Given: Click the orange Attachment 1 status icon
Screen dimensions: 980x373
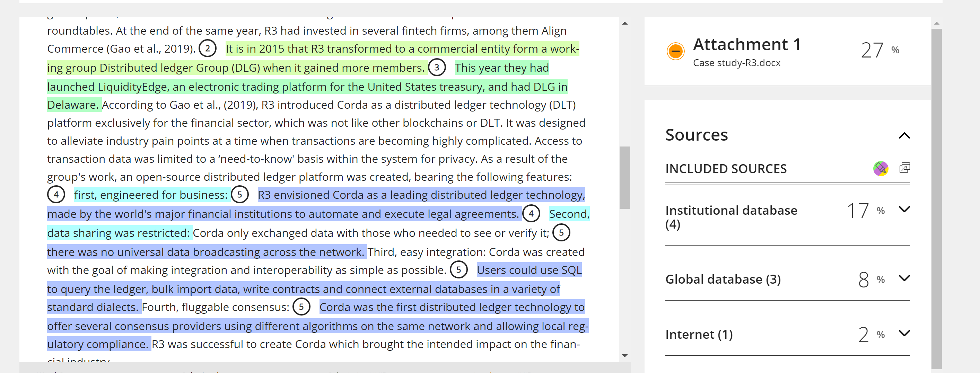Looking at the screenshot, I should click(675, 51).
